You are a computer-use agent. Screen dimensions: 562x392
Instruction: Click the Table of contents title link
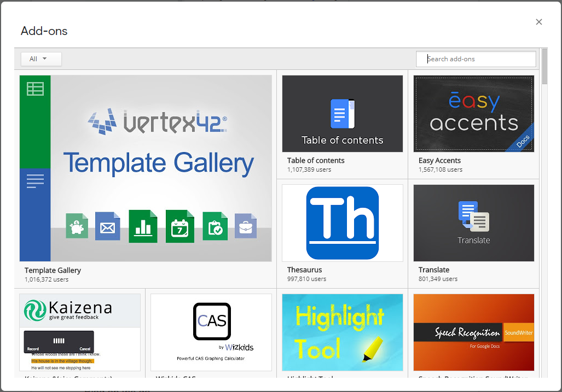pos(315,160)
